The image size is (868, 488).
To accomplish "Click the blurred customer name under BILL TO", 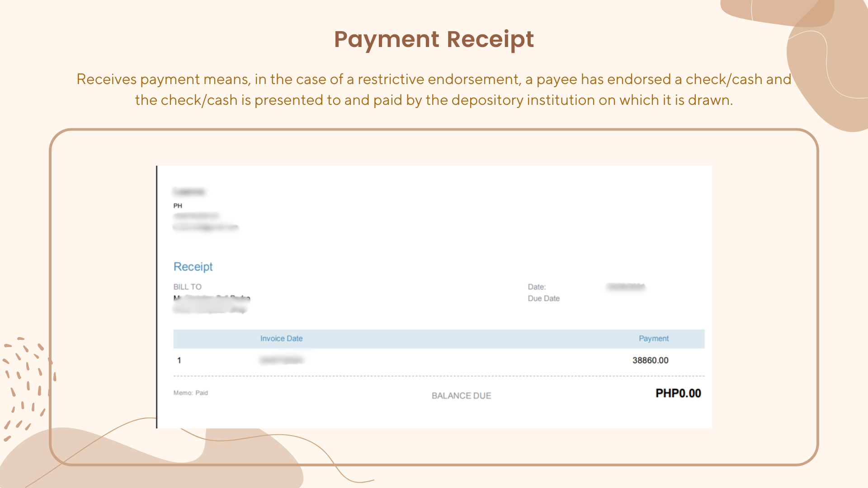I will coord(212,298).
